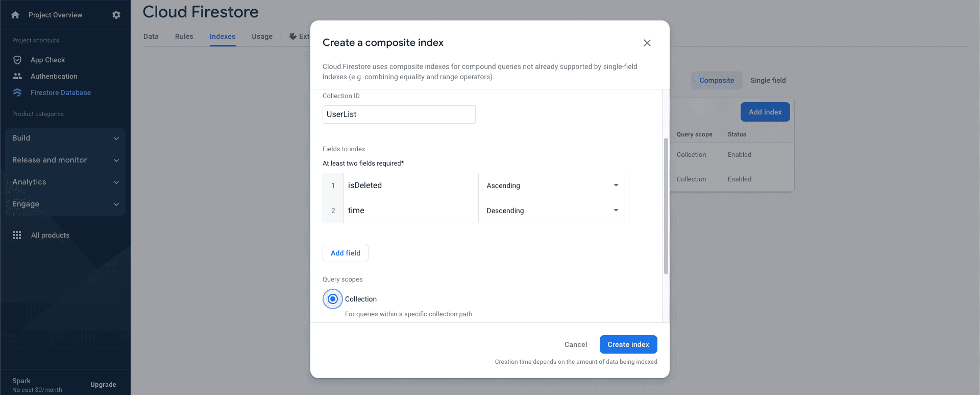Click the Upgrade plan button

[x=103, y=385]
